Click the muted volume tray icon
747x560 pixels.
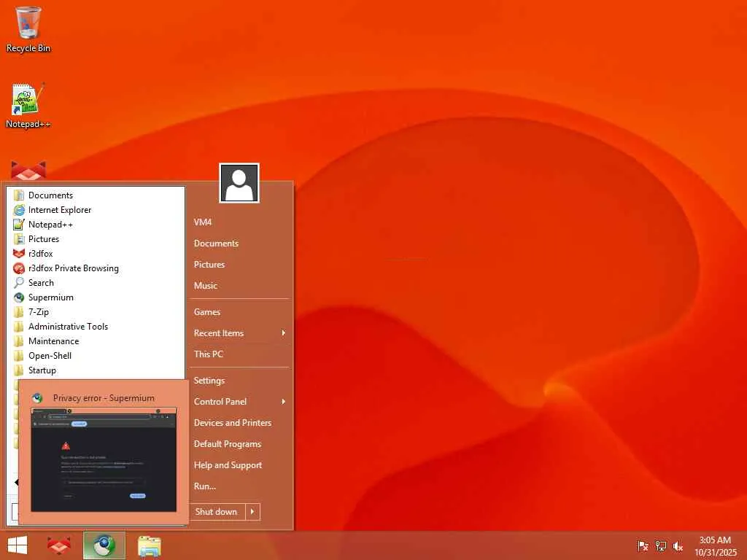pos(678,545)
